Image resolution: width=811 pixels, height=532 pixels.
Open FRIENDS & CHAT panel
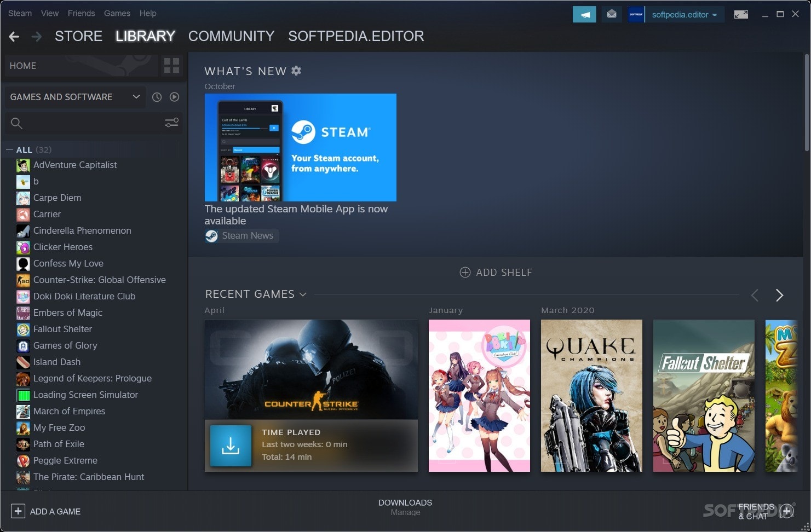pyautogui.click(x=756, y=512)
